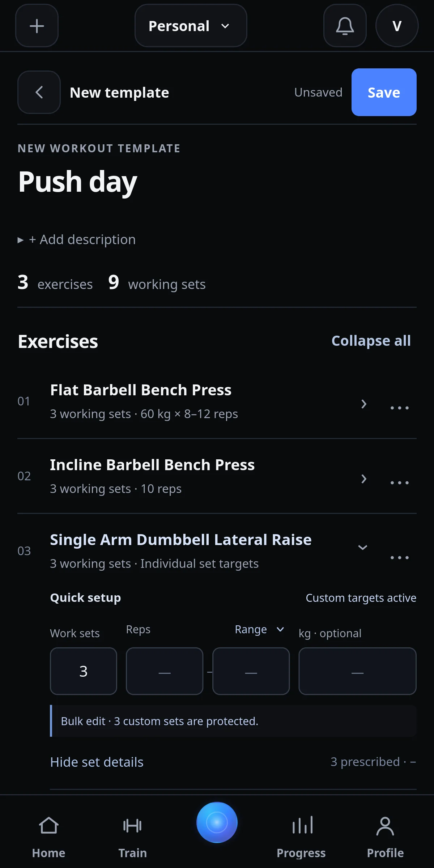This screenshot has width=434, height=868.
Task: Tap the plus add button in header
Action: click(37, 26)
